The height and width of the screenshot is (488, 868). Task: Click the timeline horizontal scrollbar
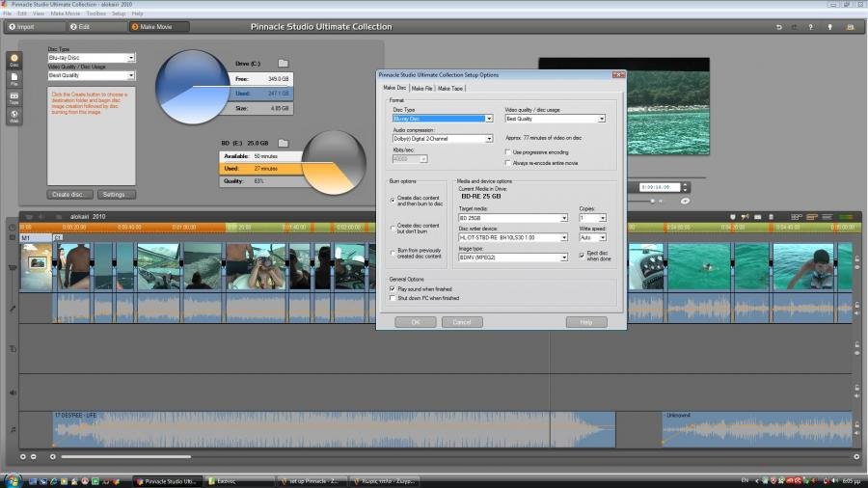(x=126, y=457)
